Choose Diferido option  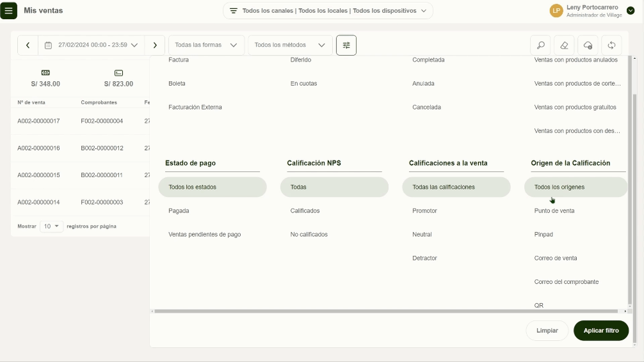click(301, 60)
